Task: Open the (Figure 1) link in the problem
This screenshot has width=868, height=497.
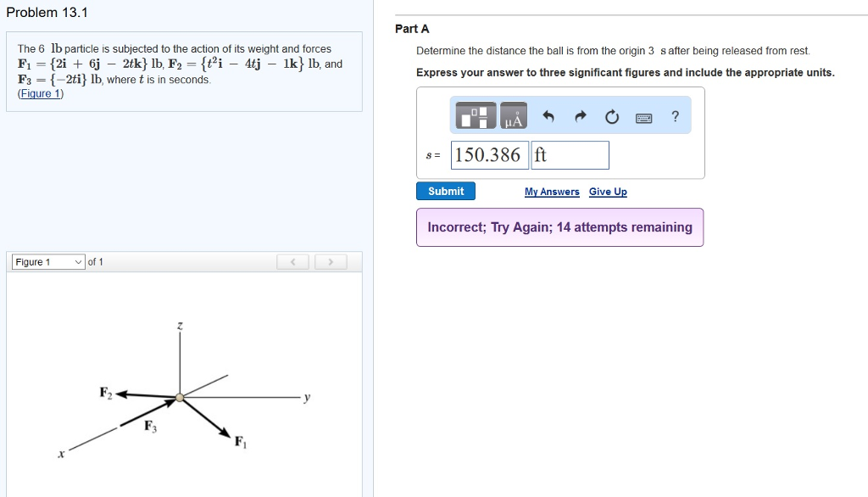Action: coord(41,93)
